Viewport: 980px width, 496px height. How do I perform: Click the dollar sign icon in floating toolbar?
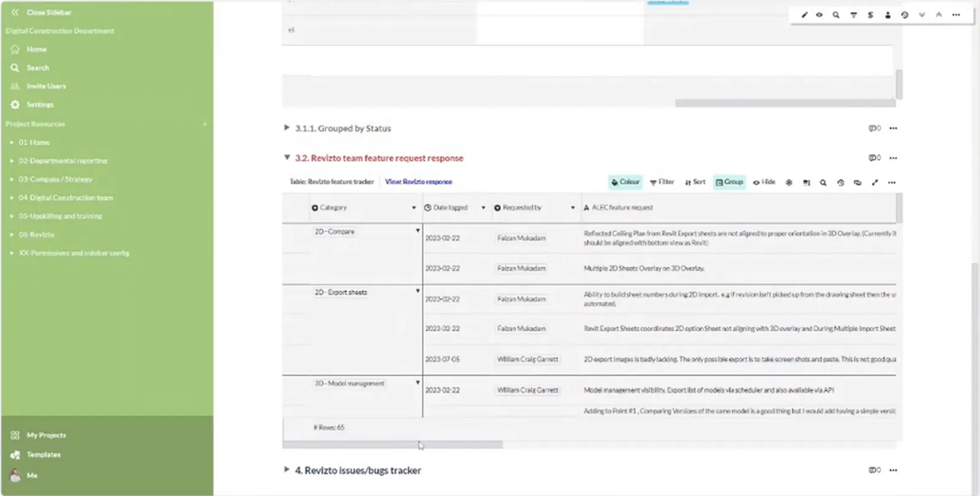(x=870, y=15)
